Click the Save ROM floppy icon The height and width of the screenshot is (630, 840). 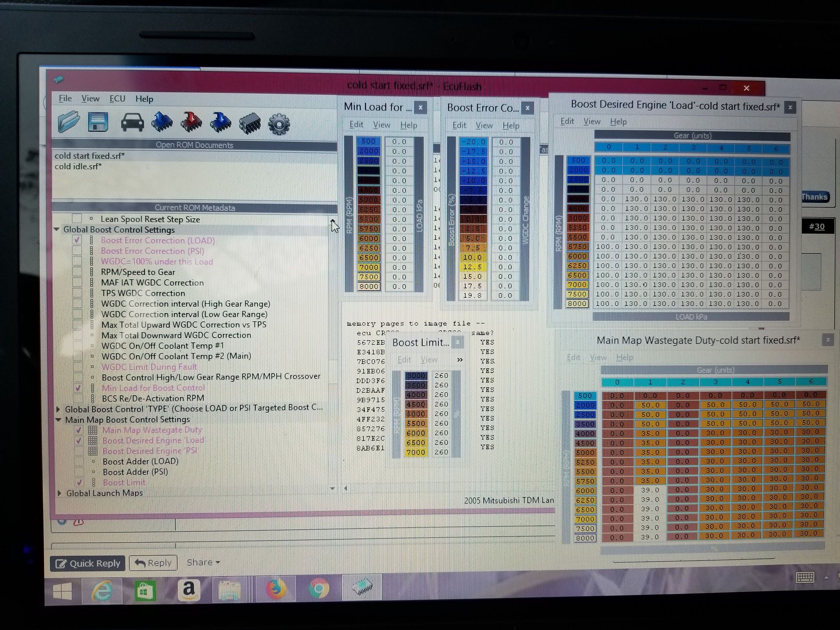[x=98, y=123]
